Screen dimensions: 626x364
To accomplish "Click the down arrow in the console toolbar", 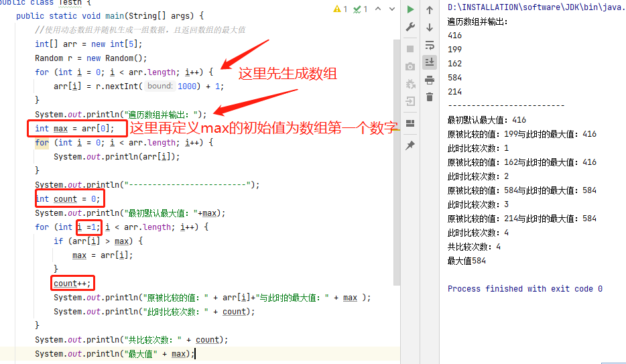I will [430, 27].
